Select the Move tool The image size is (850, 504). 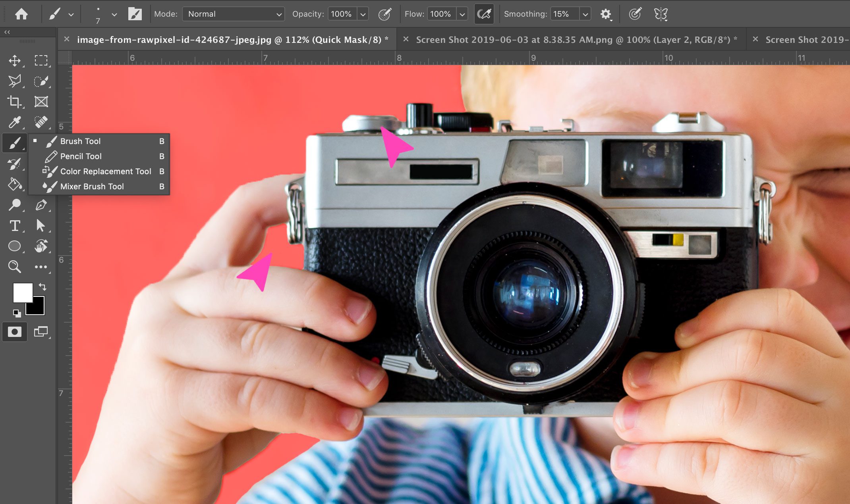15,60
